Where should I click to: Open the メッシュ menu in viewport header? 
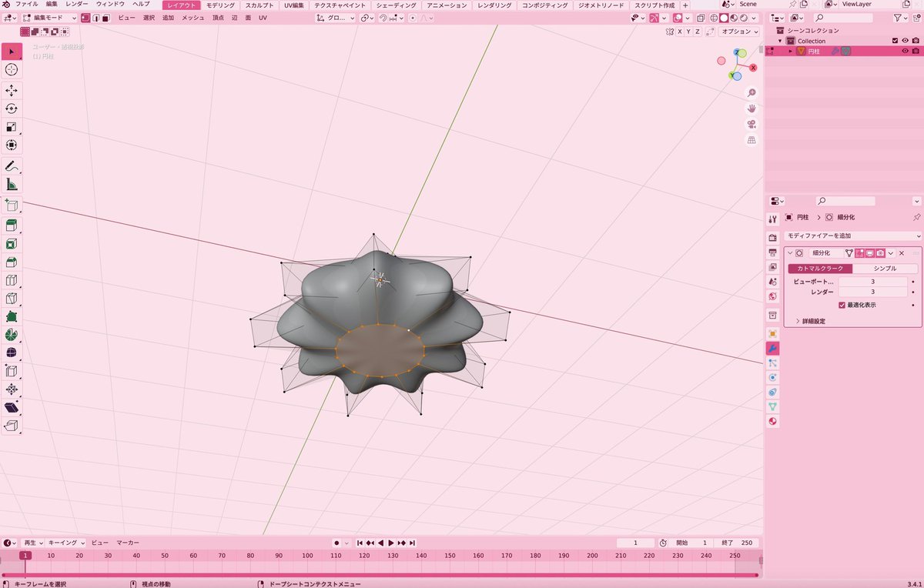pos(192,18)
